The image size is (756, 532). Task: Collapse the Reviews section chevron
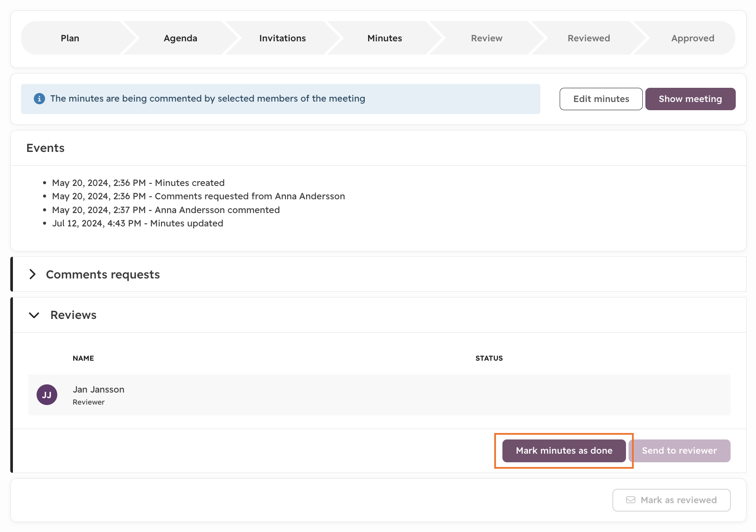tap(34, 315)
